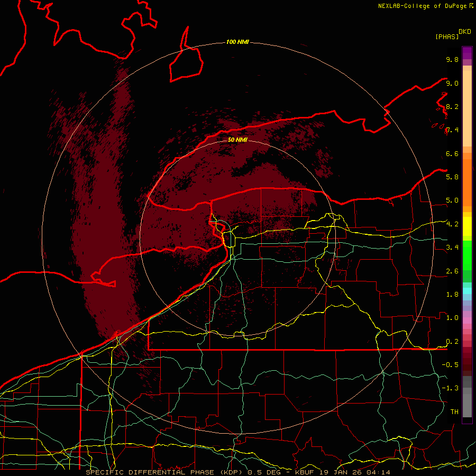Image resolution: width=476 pixels, height=476 pixels.
Task: Click the 2.6 value on the color scale
Action: point(452,271)
